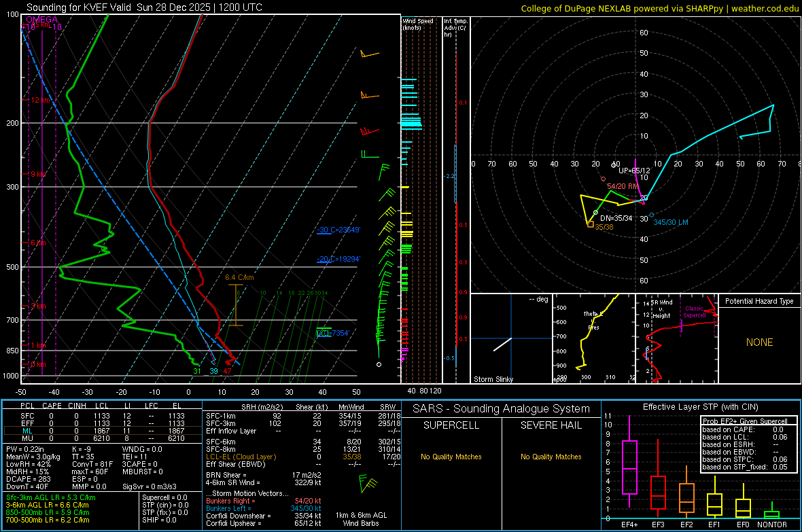Open the weather.cod.edu credit text
The image size is (802, 532).
click(x=660, y=8)
